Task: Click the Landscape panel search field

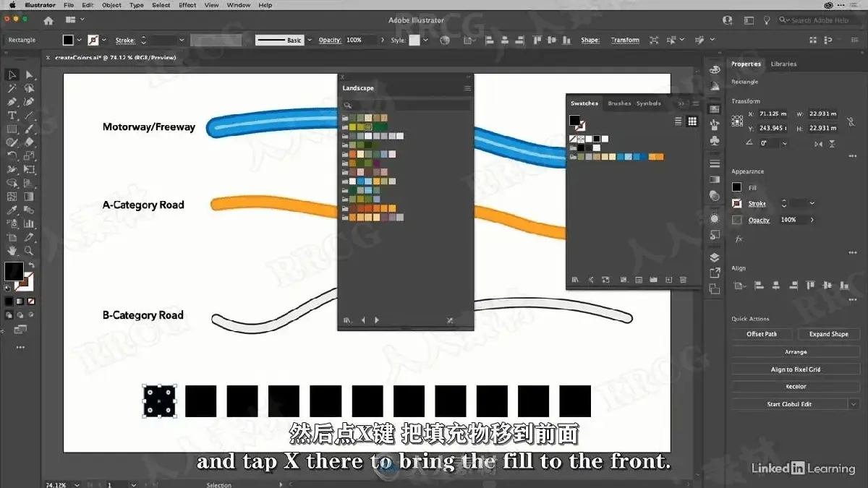Action: [x=405, y=106]
